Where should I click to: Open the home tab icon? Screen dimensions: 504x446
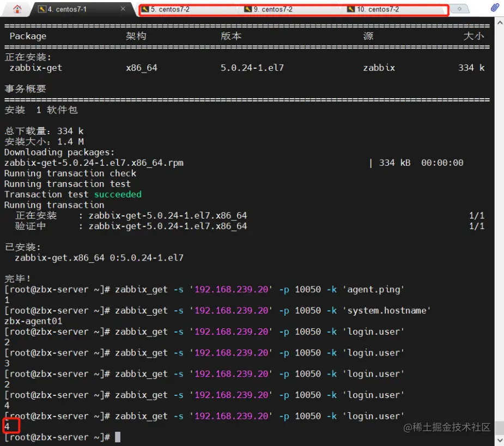click(17, 9)
